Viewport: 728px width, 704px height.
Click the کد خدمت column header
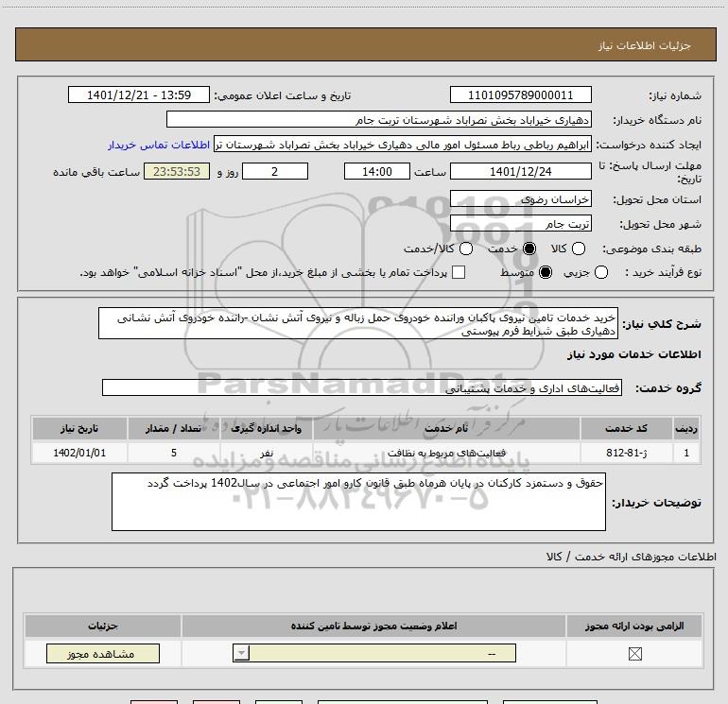[x=626, y=428]
